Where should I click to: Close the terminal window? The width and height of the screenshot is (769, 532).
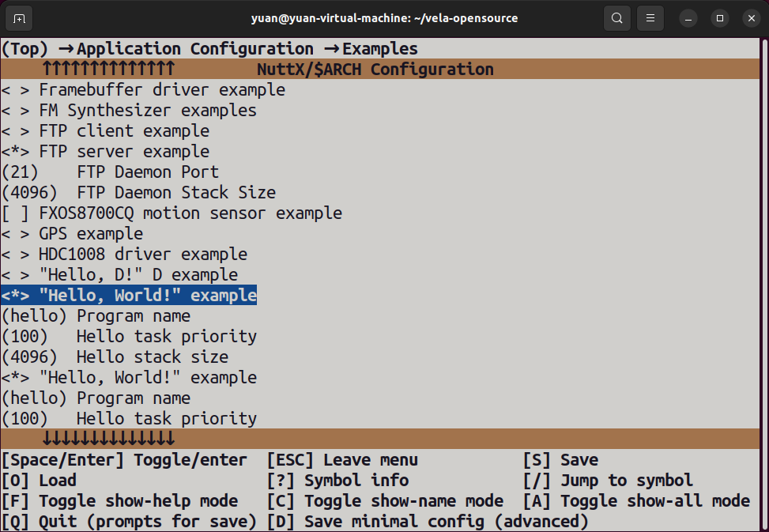[752, 19]
